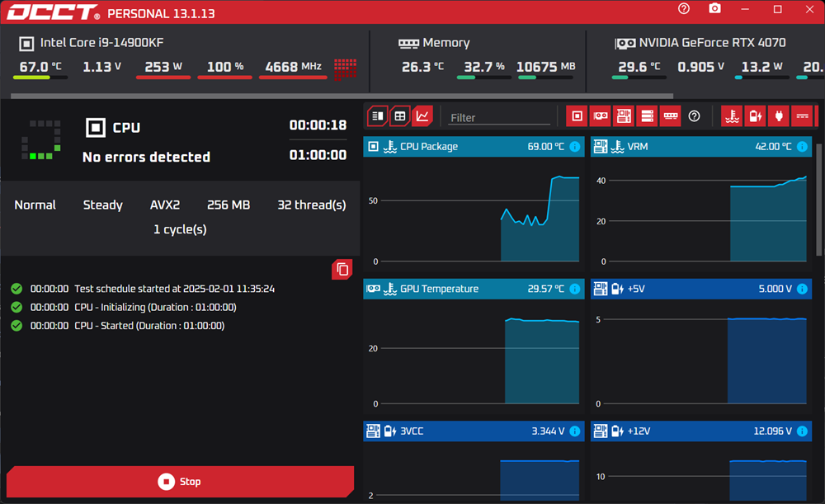
Task: Stop the running CPU test
Action: [180, 482]
